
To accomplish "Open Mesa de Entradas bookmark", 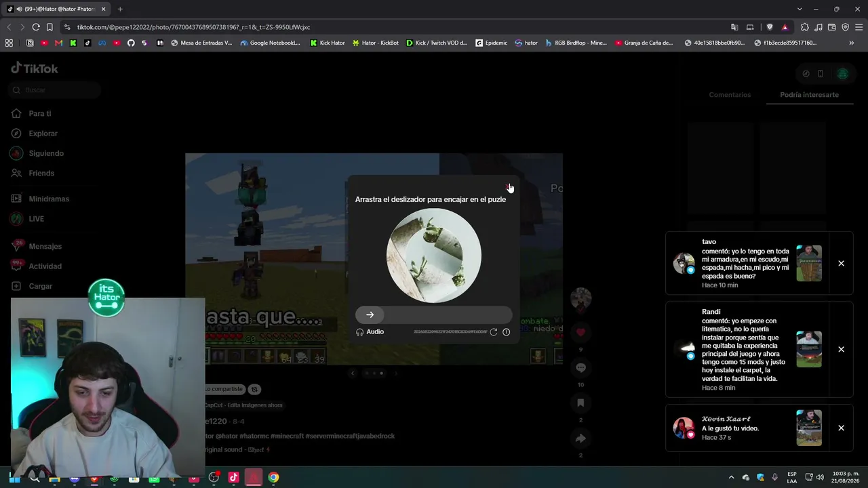I will click(201, 43).
